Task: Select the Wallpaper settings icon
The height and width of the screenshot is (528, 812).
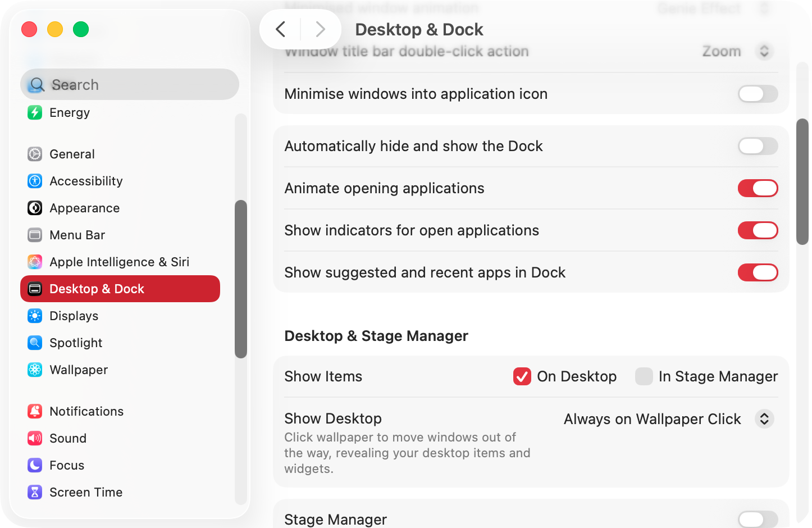Action: point(35,370)
